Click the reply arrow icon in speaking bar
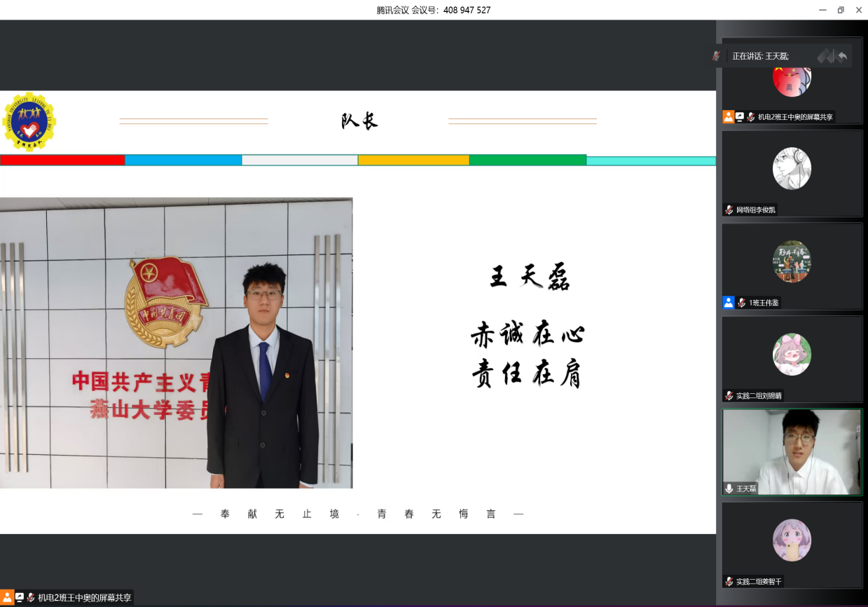 click(x=842, y=56)
